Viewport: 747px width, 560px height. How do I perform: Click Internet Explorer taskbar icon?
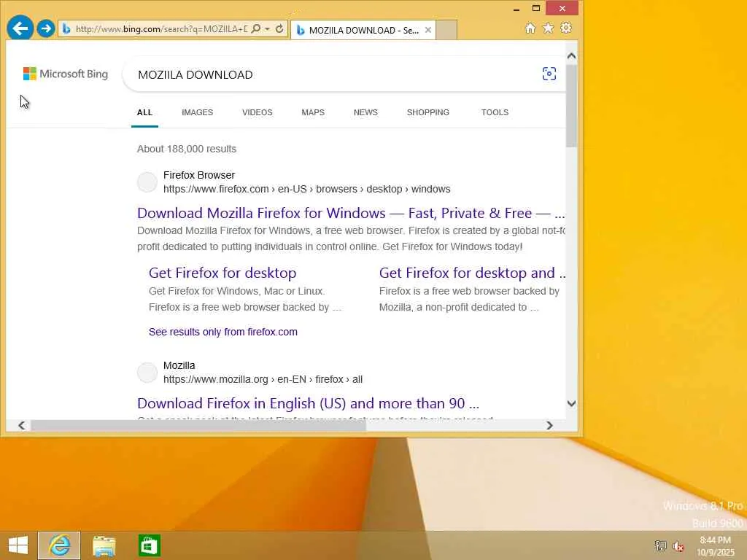pyautogui.click(x=59, y=545)
